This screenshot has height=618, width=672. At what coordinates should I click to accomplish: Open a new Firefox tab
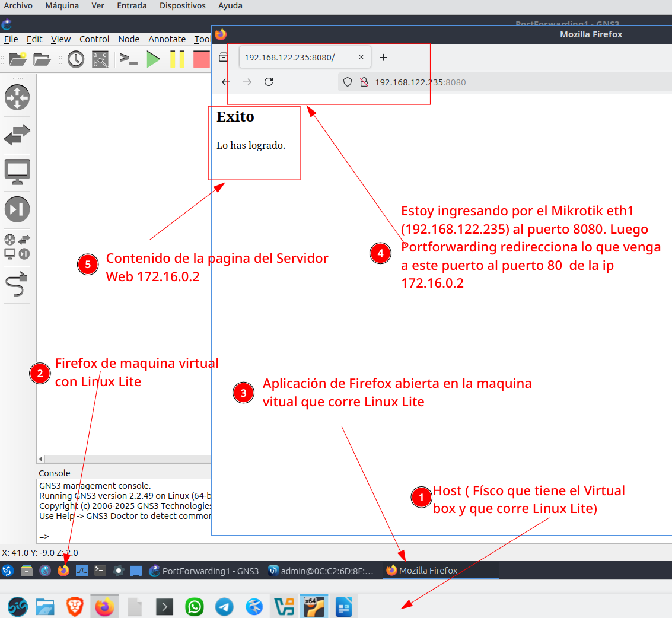383,58
